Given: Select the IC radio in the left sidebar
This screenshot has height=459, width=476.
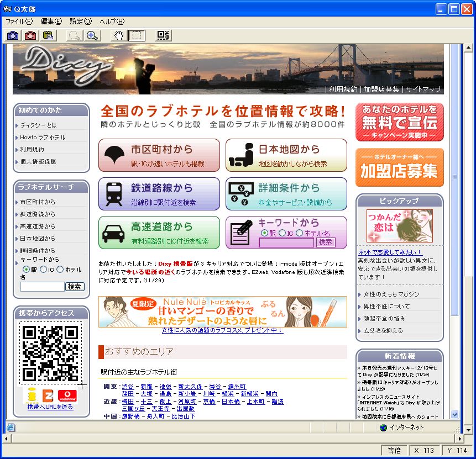Looking at the screenshot, I should point(44,270).
